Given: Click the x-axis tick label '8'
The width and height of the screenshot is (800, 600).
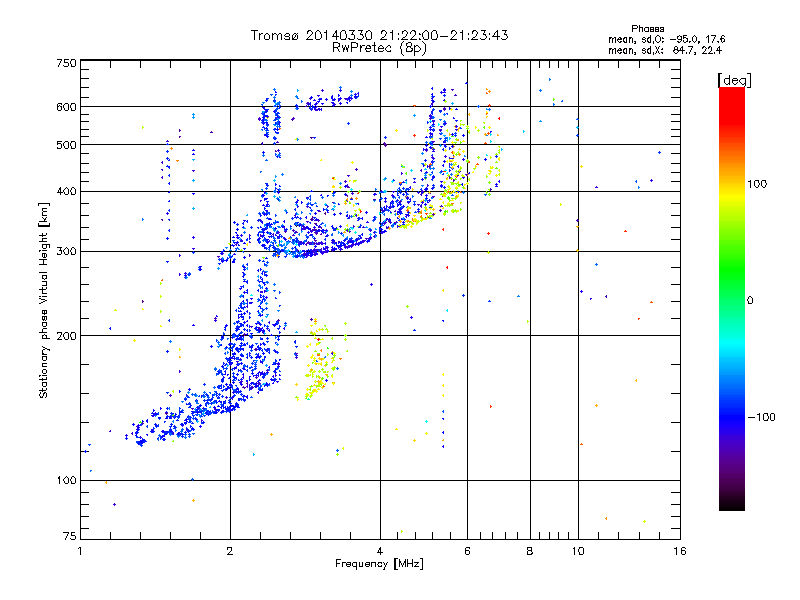Looking at the screenshot, I should (530, 551).
